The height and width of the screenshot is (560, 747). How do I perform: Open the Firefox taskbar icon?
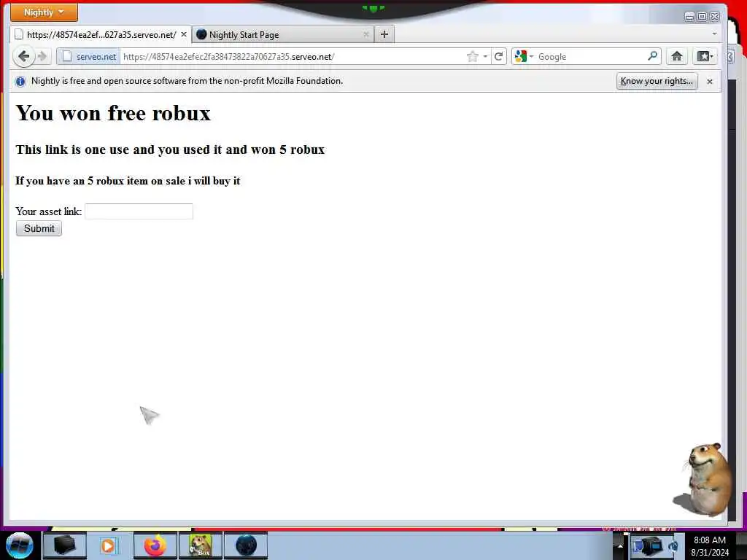click(x=155, y=545)
